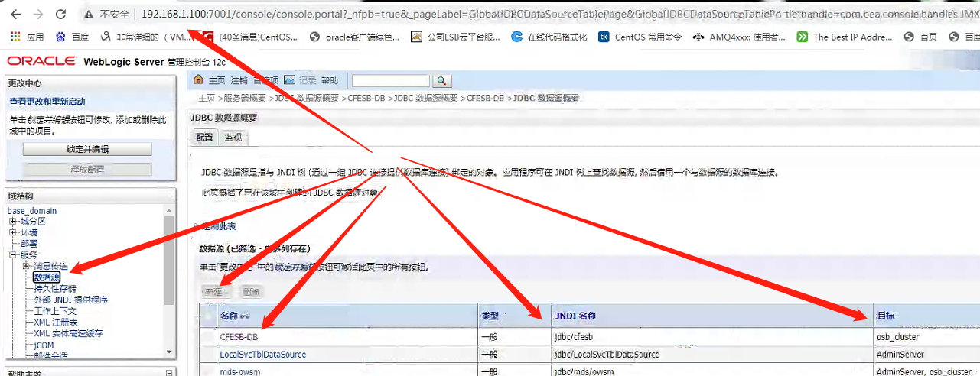
Task: Select 持久性存储 in the tree
Action: [55, 289]
